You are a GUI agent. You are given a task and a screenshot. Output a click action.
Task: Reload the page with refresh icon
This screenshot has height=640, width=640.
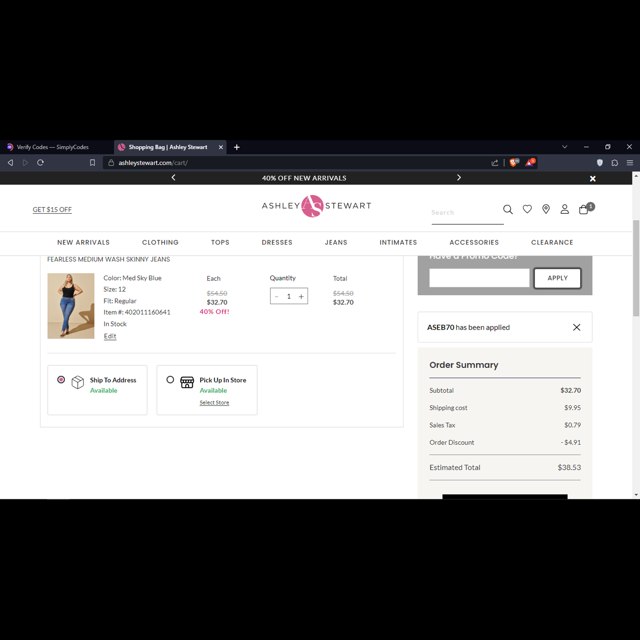pyautogui.click(x=40, y=163)
